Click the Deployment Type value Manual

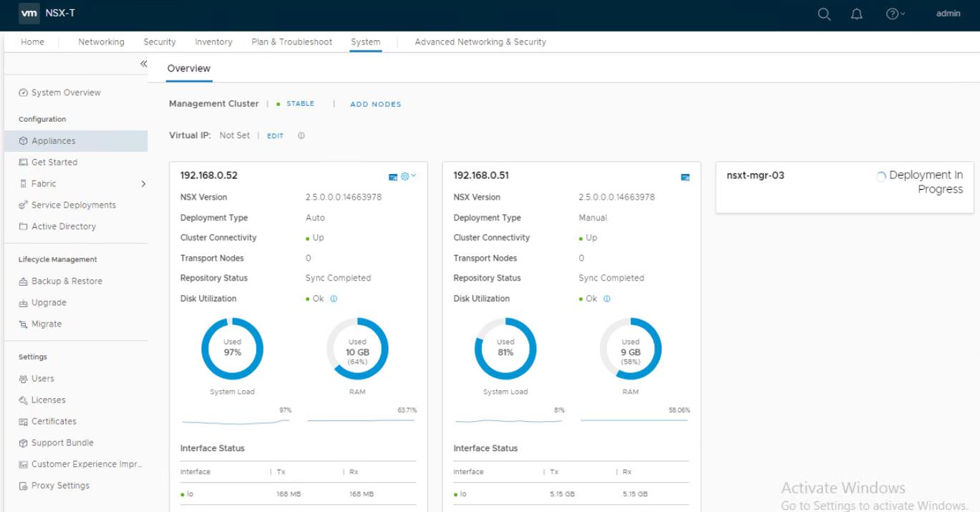pyautogui.click(x=593, y=218)
